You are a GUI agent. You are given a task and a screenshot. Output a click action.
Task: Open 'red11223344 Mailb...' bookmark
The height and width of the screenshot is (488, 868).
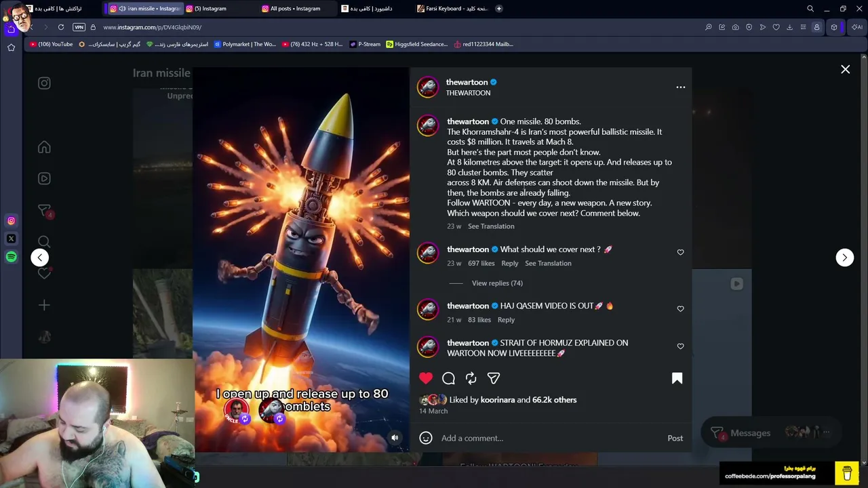point(484,44)
